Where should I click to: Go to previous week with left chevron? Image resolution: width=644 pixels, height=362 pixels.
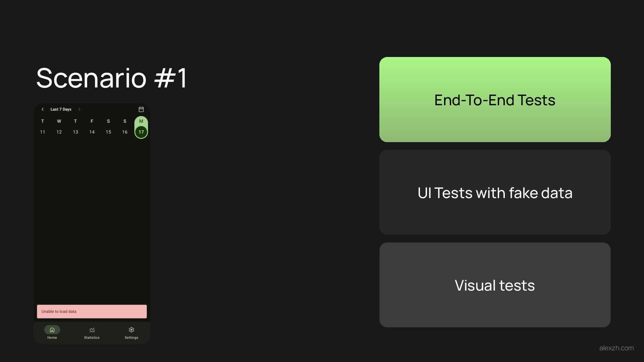(43, 109)
